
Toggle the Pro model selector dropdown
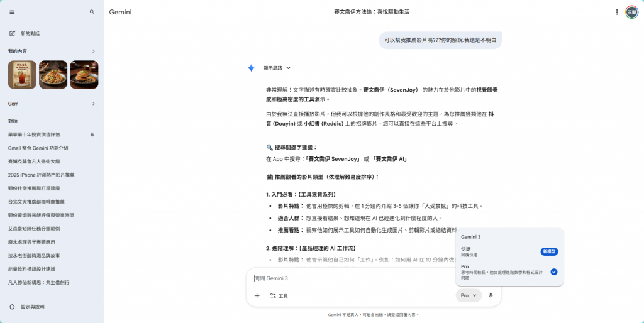469,295
